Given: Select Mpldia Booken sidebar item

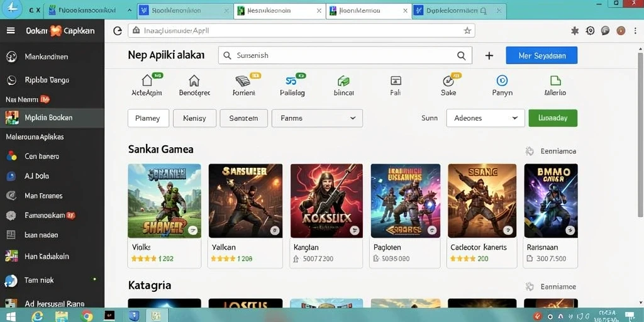Looking at the screenshot, I should (x=52, y=118).
